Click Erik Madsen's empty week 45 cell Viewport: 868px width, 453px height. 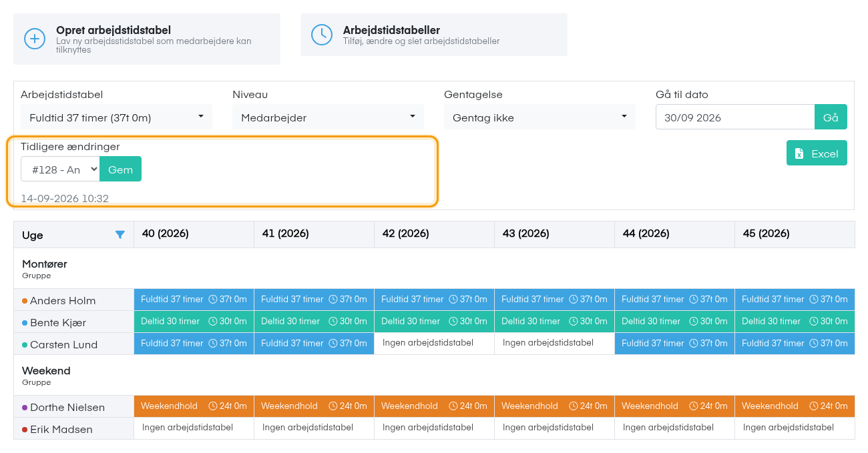pos(795,428)
